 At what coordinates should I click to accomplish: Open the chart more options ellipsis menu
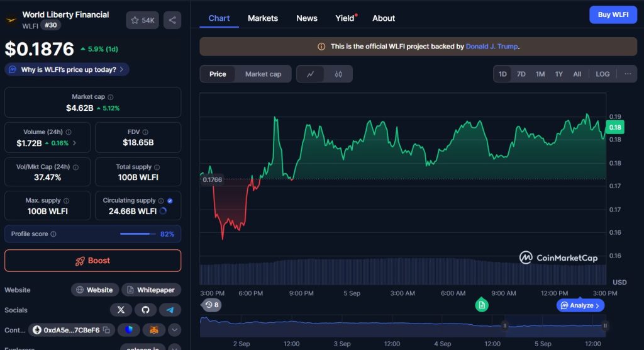pos(628,74)
